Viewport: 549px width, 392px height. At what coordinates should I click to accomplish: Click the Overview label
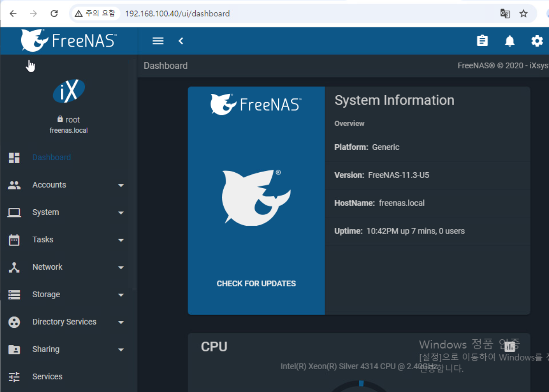point(349,124)
